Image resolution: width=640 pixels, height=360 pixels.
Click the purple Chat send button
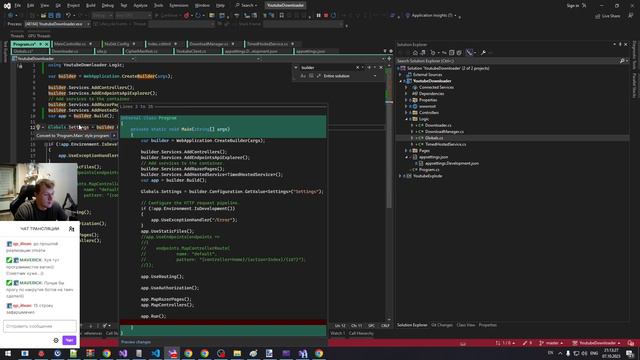[x=69, y=340]
